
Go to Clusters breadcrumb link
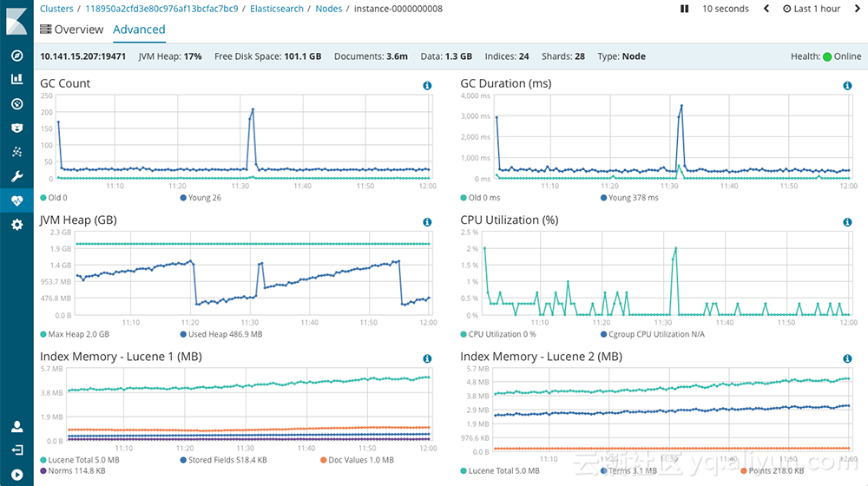[56, 9]
